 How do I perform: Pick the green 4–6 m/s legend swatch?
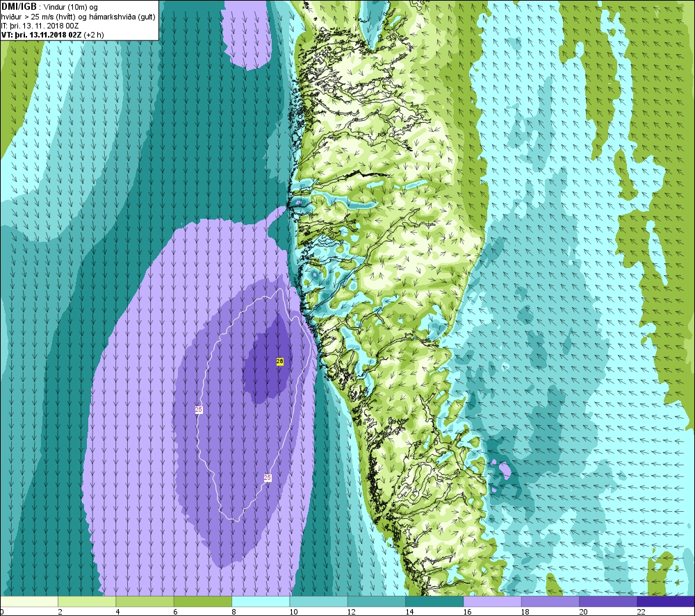tap(145, 601)
